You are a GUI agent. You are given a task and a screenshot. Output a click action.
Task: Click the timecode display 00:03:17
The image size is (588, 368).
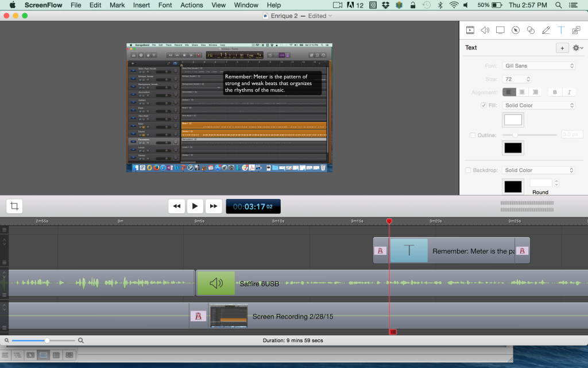click(253, 206)
